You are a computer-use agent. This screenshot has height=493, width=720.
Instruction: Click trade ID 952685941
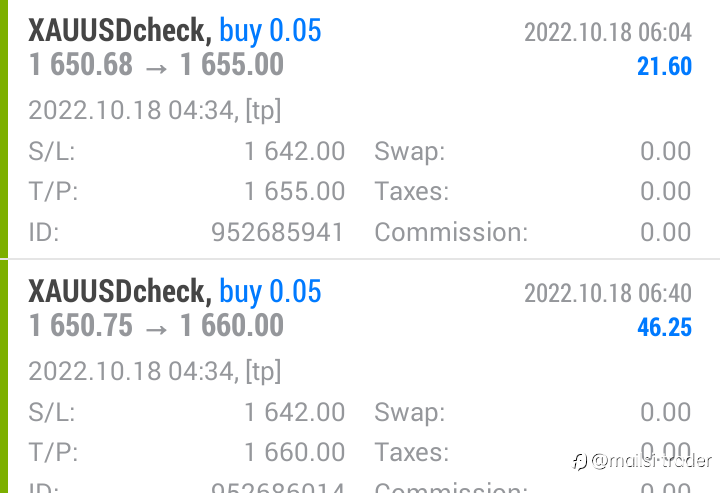(277, 232)
